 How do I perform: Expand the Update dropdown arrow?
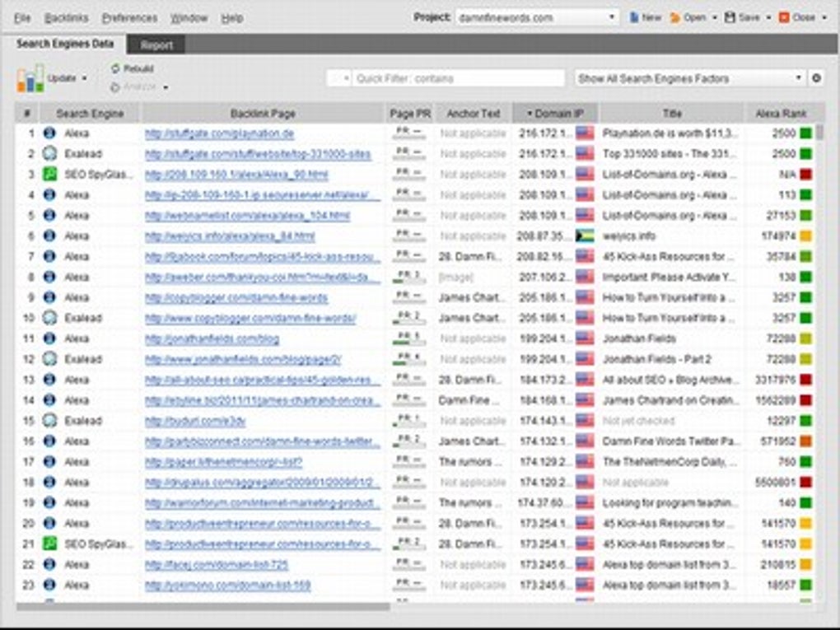coord(84,79)
